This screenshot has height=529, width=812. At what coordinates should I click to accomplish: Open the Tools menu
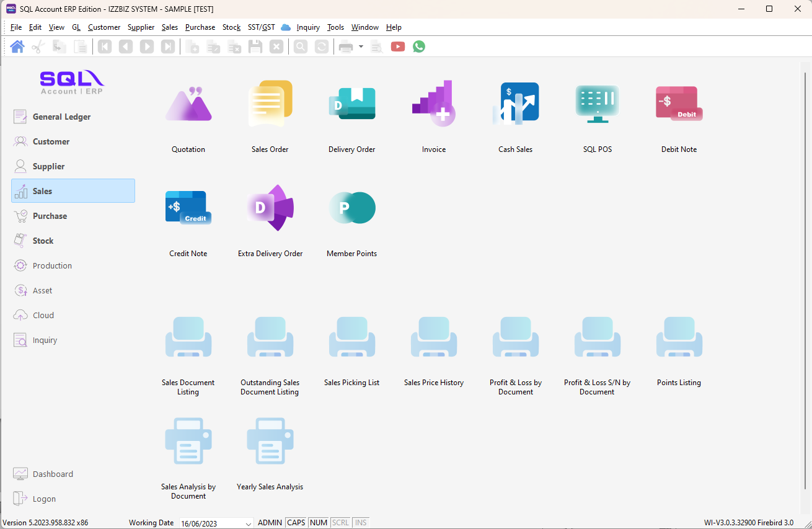pos(335,27)
